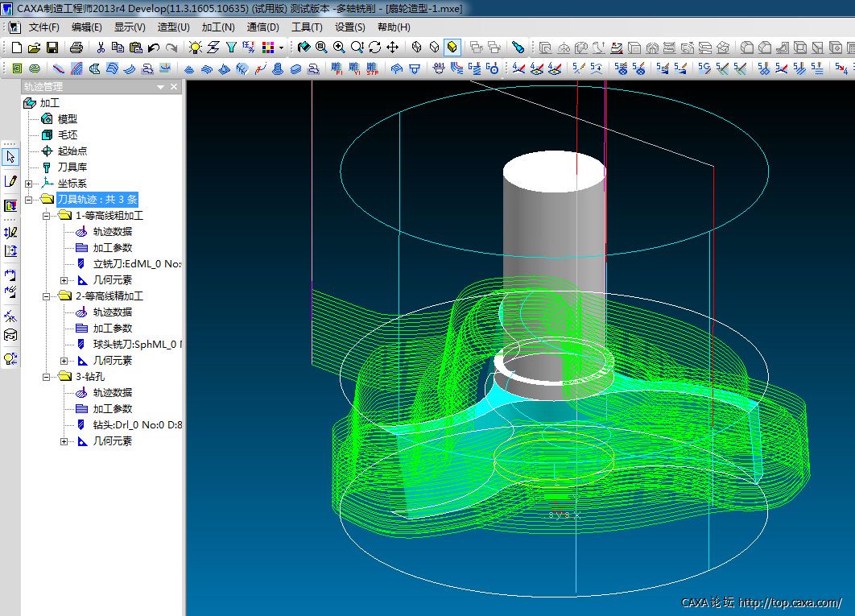Select the 起始点 tree item
Viewport: 855px width, 616px height.
click(x=72, y=151)
